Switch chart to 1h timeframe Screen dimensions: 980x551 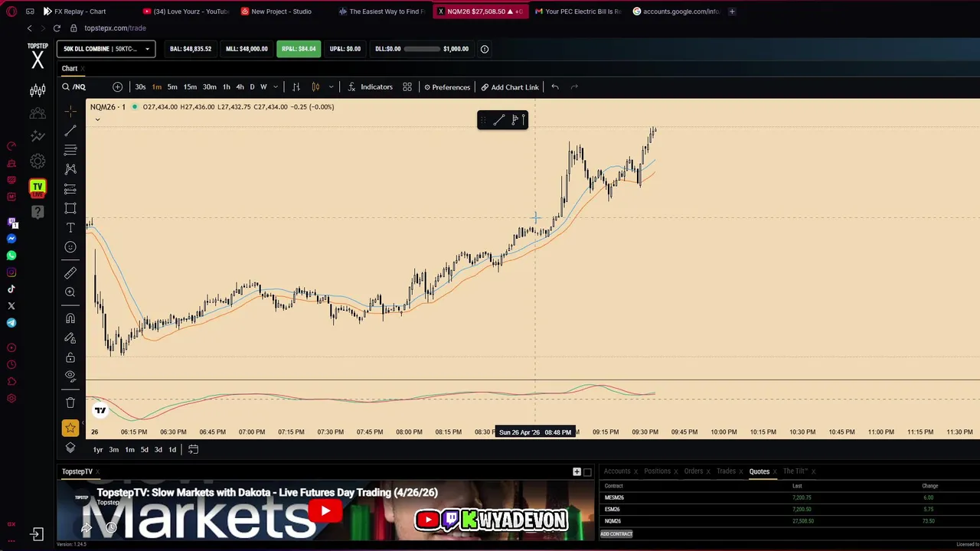[226, 87]
